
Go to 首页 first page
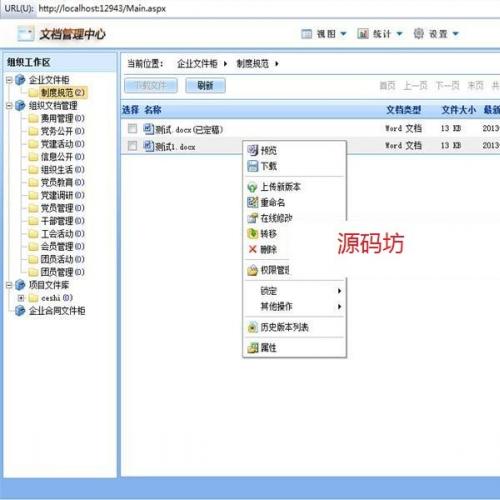[387, 86]
